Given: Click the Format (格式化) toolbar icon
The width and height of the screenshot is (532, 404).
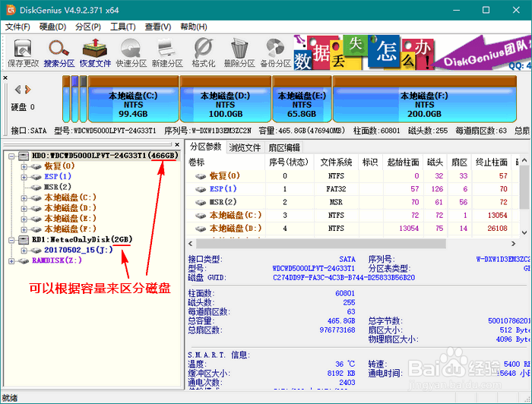Looking at the screenshot, I should click(203, 52).
